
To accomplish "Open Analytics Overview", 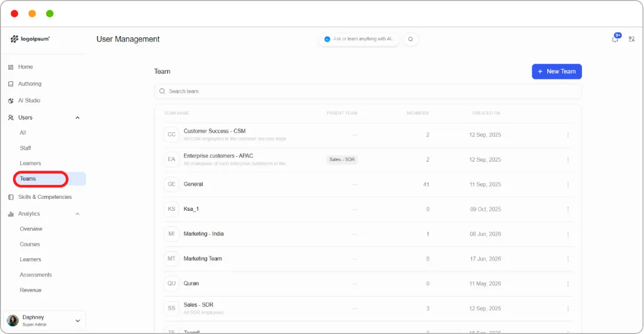I will pos(31,229).
